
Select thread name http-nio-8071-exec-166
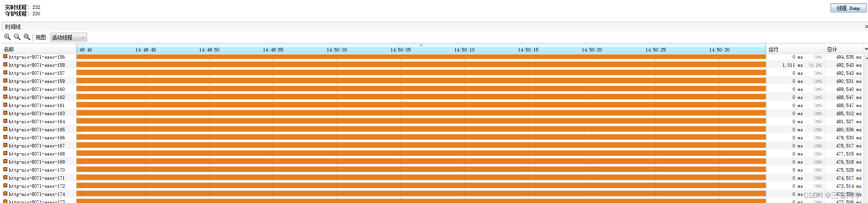(x=37, y=138)
